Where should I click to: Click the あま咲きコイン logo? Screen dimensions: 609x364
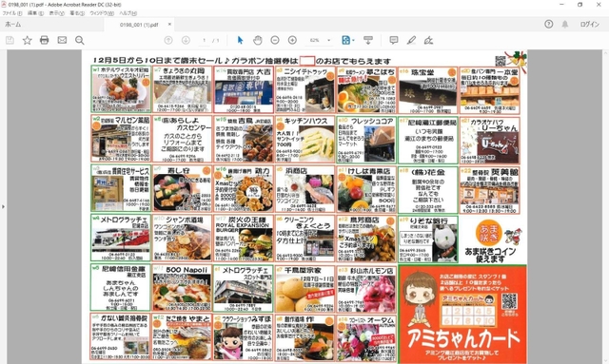pyautogui.click(x=488, y=232)
